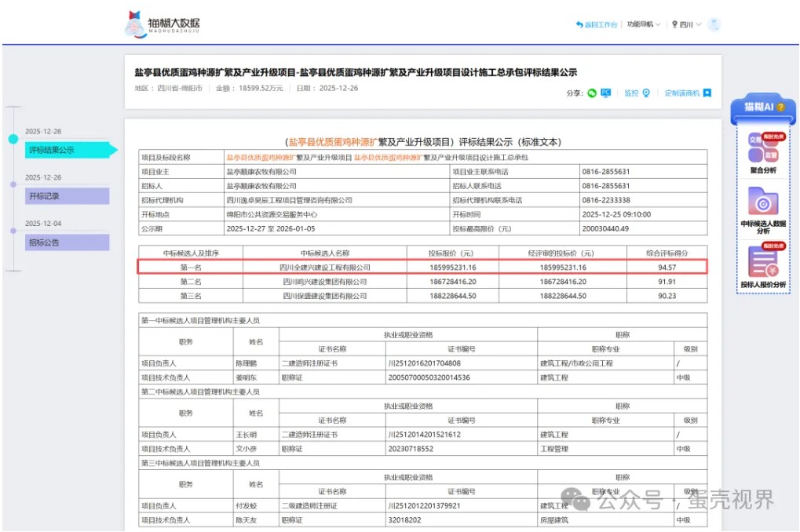The height and width of the screenshot is (532, 800).
Task: Click the 定制该商机 bookmark icon
Action: click(x=707, y=93)
